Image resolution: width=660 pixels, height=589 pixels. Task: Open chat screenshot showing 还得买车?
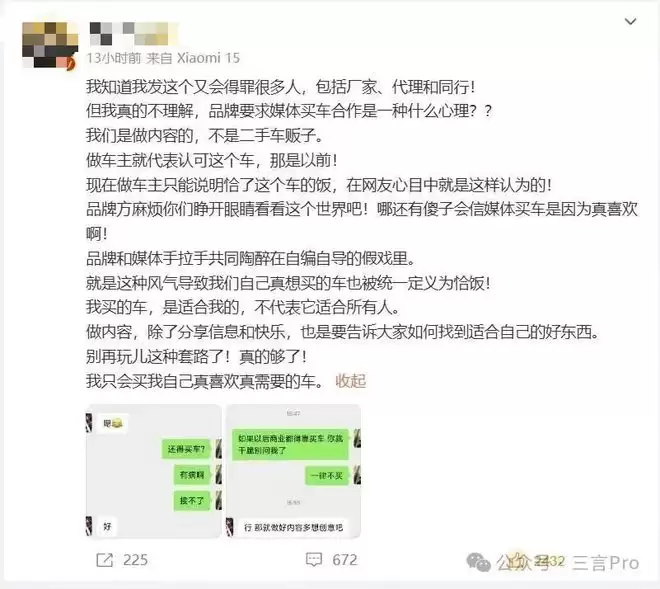154,471
